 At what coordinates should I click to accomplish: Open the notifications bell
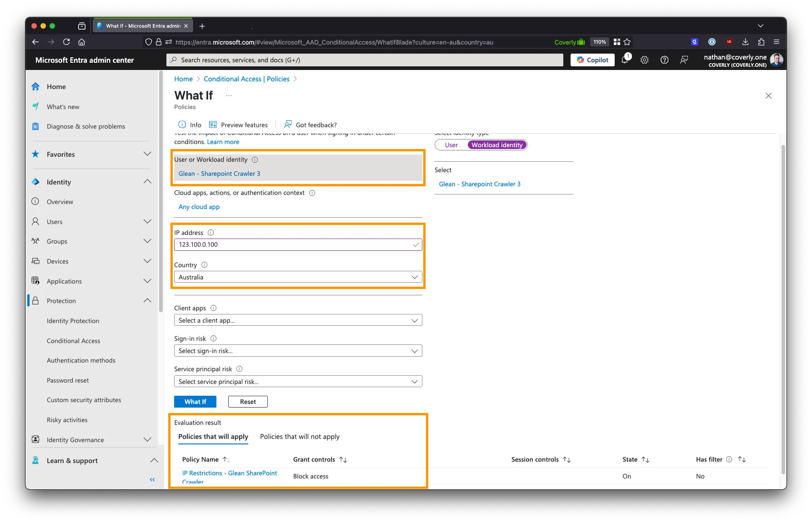pos(625,60)
